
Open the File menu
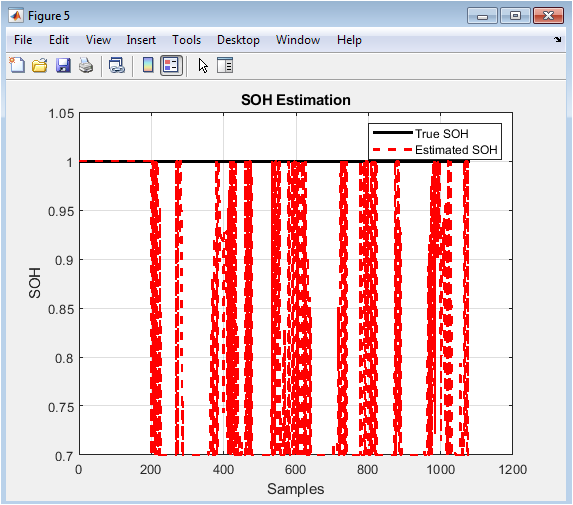[23, 40]
